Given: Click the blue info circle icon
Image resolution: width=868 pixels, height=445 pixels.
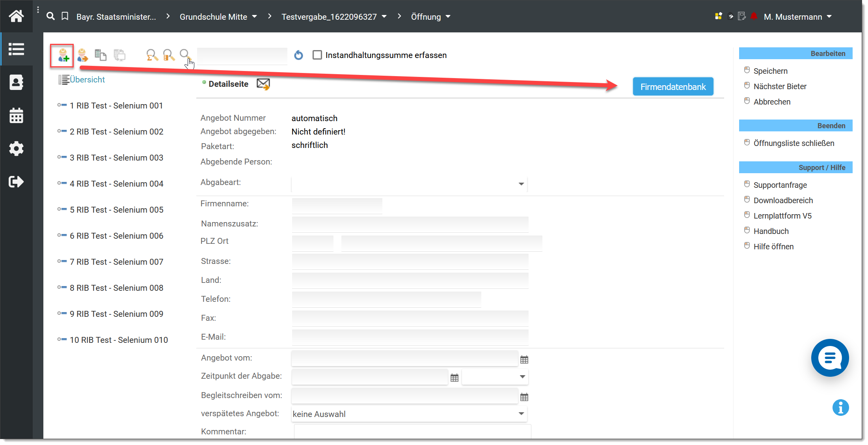Looking at the screenshot, I should pos(841,408).
